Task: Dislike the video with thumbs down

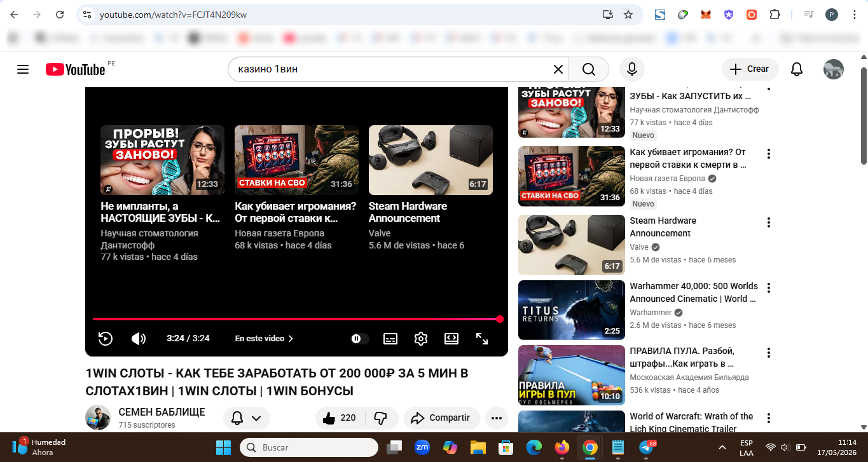Action: coord(382,418)
